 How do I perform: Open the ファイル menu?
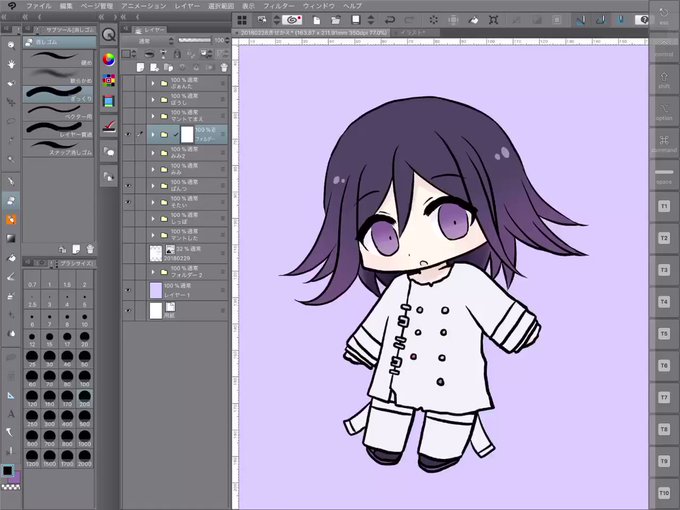tap(39, 6)
